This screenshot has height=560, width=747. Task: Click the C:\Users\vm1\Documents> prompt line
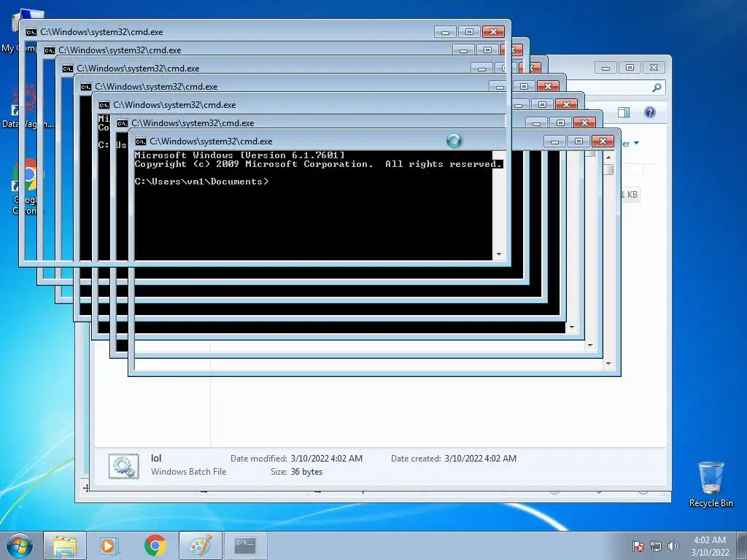(x=201, y=182)
